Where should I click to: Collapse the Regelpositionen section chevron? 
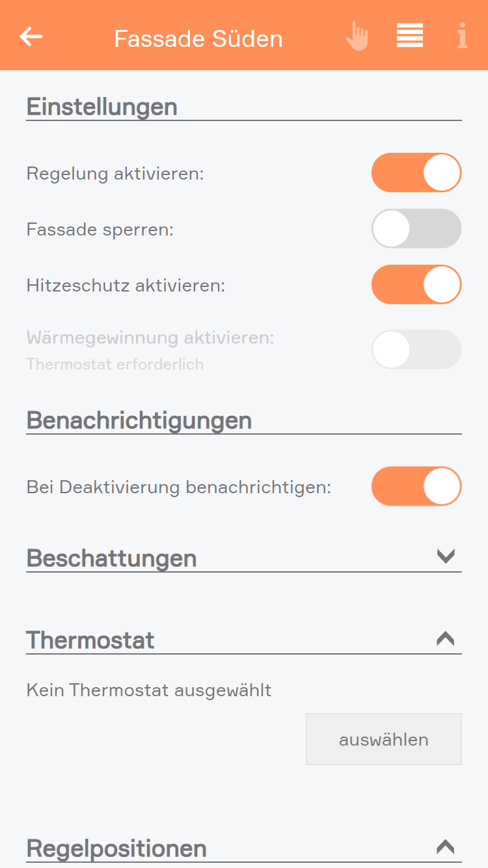(446, 847)
